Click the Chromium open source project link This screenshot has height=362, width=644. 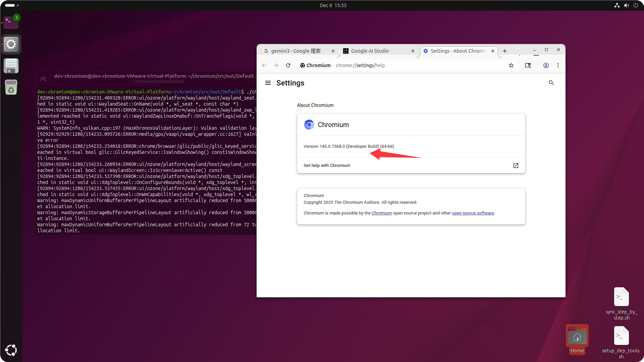pyautogui.click(x=381, y=213)
